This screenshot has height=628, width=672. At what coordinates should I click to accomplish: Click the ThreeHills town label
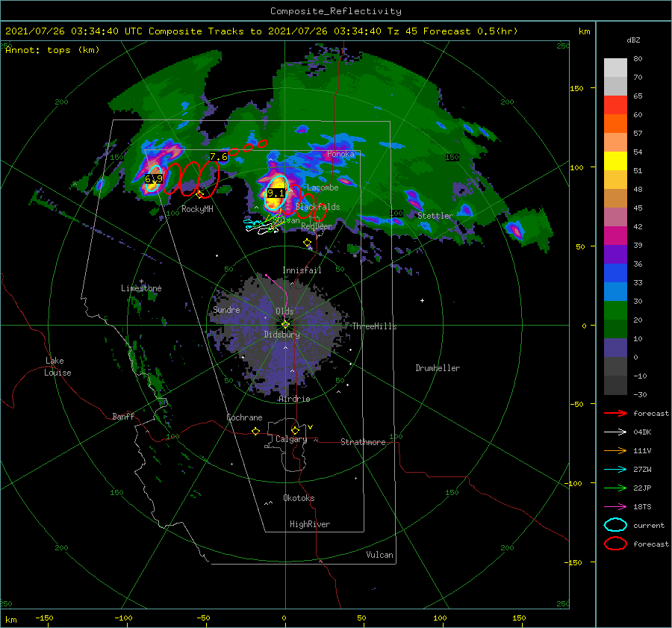tap(375, 326)
